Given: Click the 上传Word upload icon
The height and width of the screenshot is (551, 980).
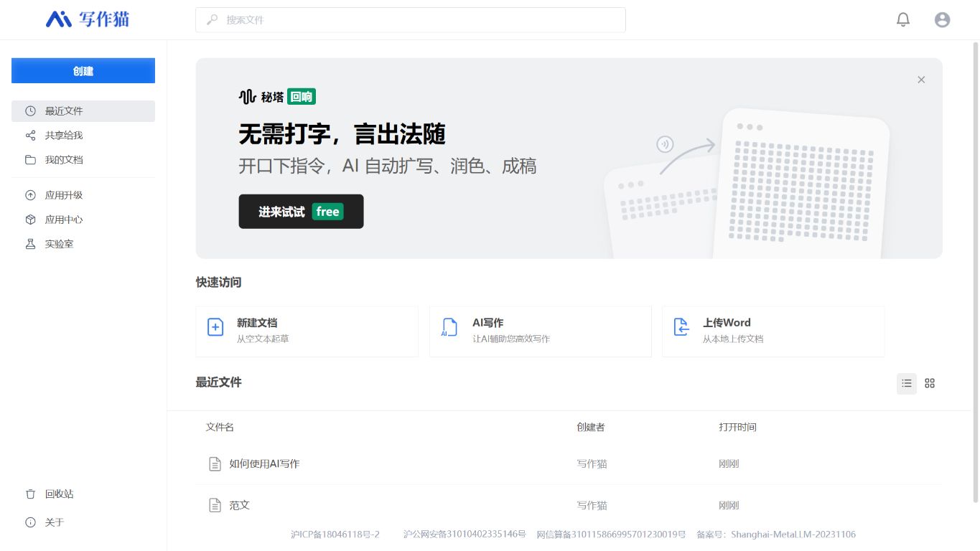Looking at the screenshot, I should [x=681, y=327].
